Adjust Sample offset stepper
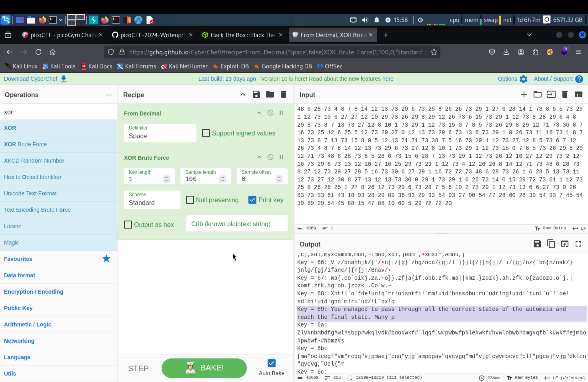Screen dimensions: 588x382 pos(279,179)
